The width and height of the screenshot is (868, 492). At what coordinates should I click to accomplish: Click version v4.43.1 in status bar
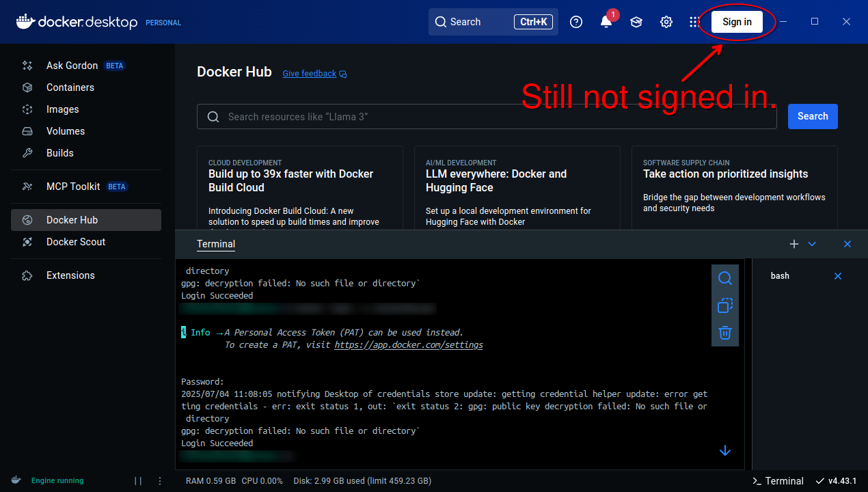tap(836, 481)
